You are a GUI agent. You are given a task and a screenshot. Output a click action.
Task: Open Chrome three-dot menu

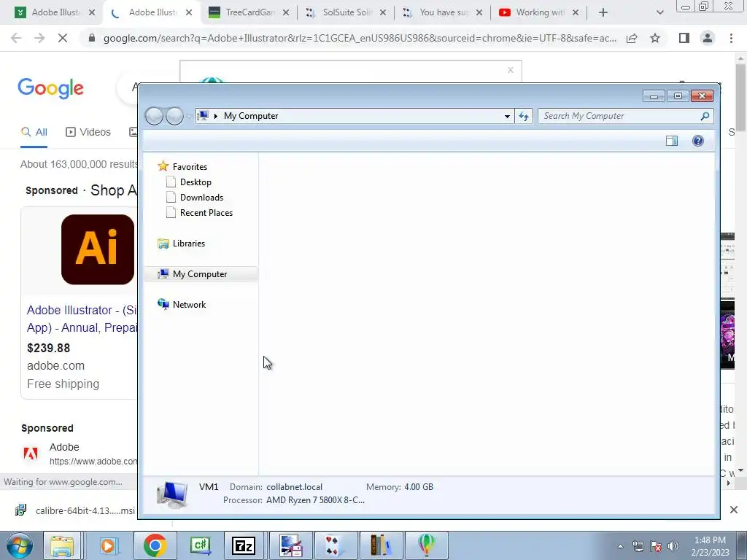click(x=731, y=38)
